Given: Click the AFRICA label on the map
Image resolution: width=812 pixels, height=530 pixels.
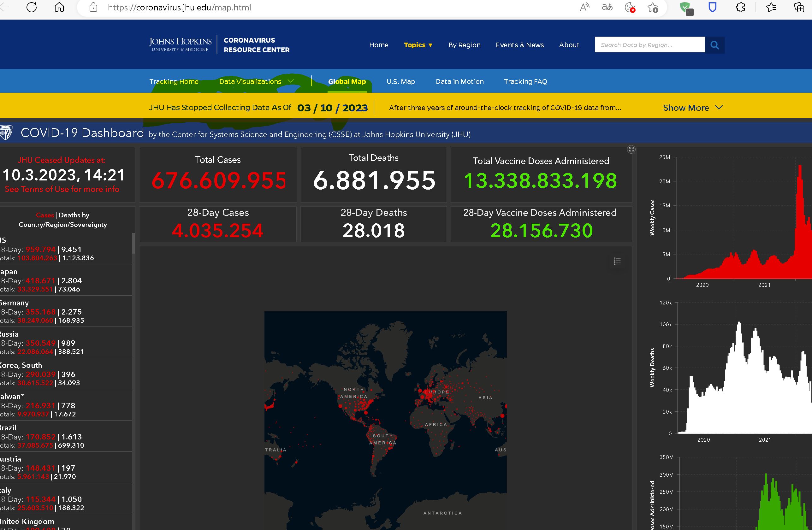Looking at the screenshot, I should coord(436,425).
